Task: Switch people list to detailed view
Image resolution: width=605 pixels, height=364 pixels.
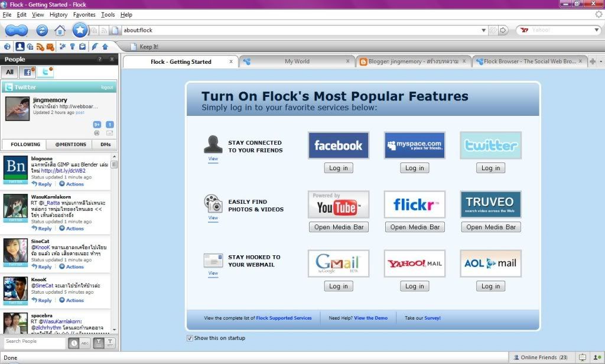Action: pos(99,343)
